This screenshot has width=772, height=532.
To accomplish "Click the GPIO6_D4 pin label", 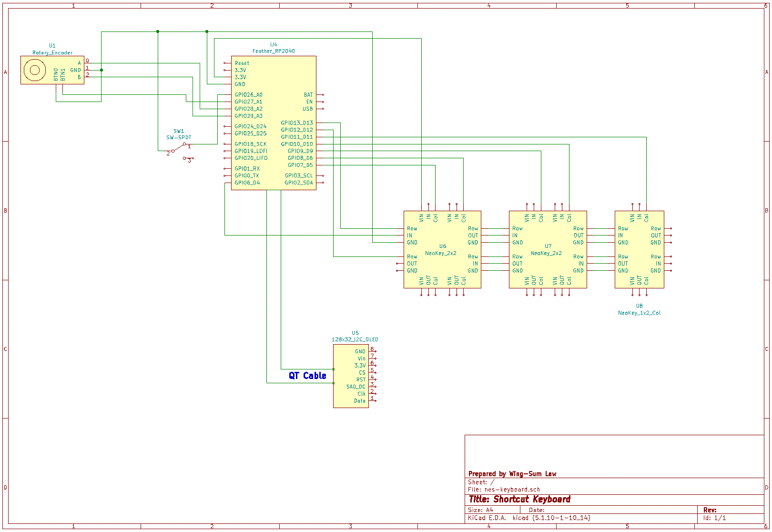I will [x=247, y=183].
